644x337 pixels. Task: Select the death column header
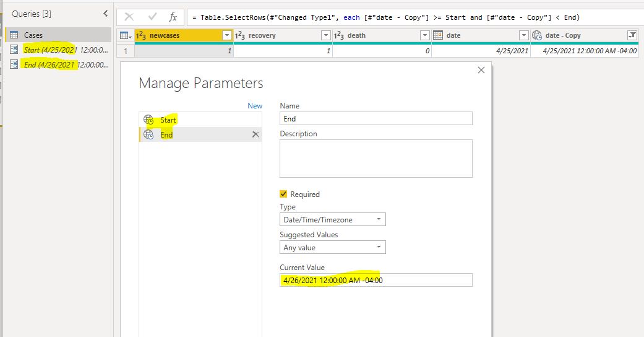tap(382, 35)
